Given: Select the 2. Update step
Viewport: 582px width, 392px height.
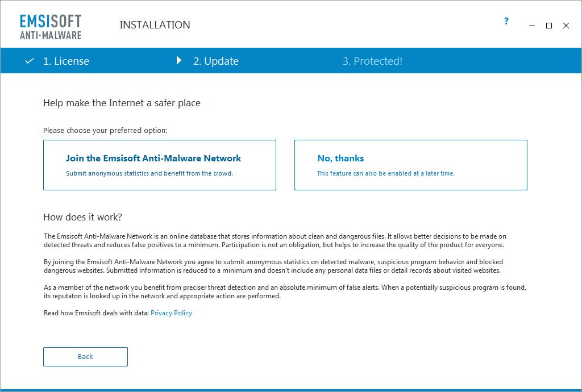Looking at the screenshot, I should click(x=215, y=61).
